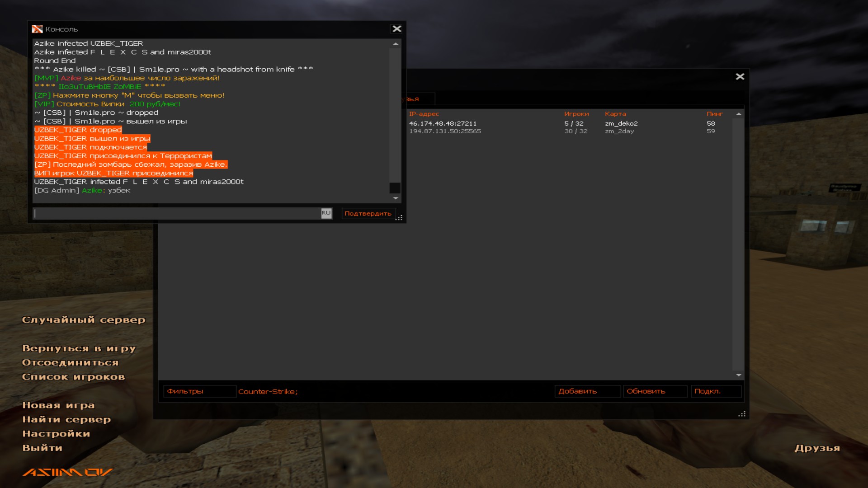Screen dimensions: 868x488
Task: Sort servers by Пинг column
Action: pyautogui.click(x=714, y=114)
